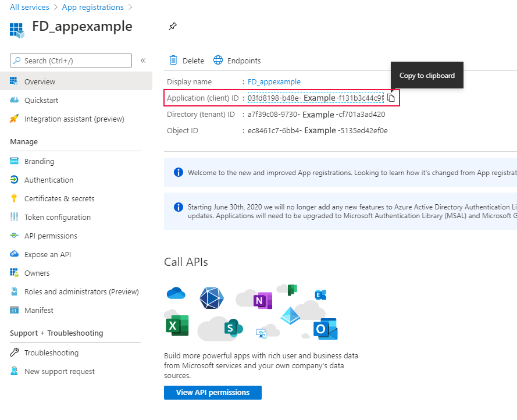Click the View API permissions button
The height and width of the screenshot is (420, 517).
213,392
